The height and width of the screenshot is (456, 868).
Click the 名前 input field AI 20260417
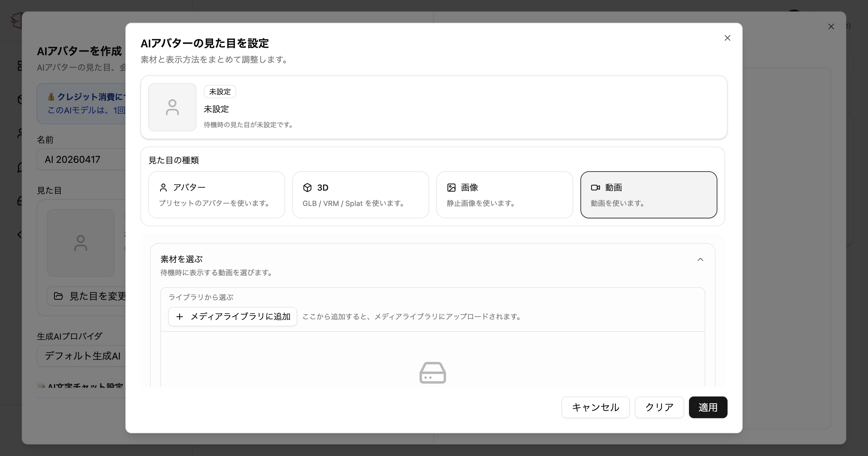[81, 159]
